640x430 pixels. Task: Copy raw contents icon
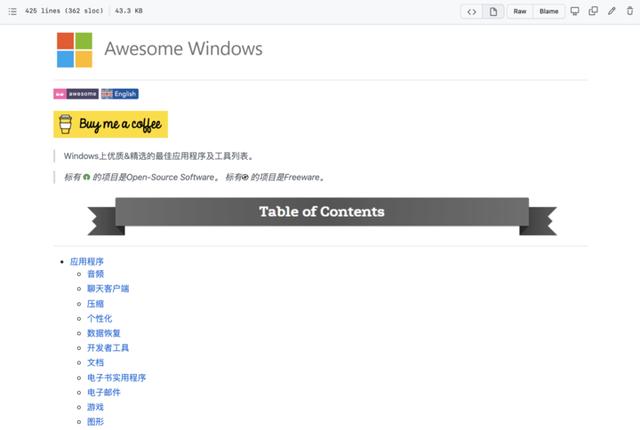pos(593,11)
